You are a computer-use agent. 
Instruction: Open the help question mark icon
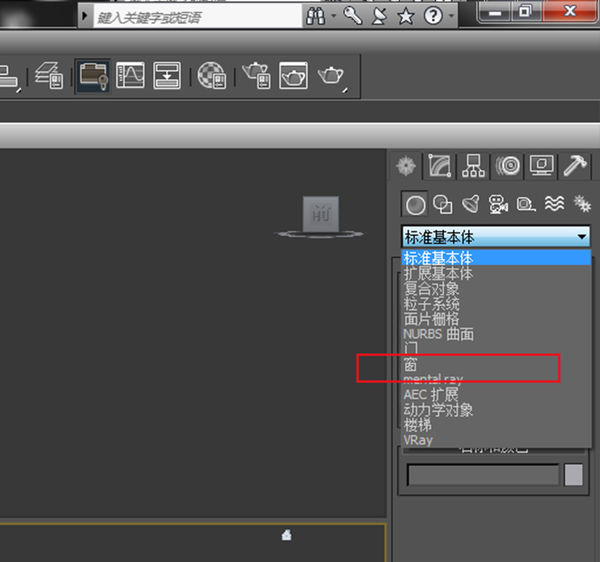coord(433,16)
